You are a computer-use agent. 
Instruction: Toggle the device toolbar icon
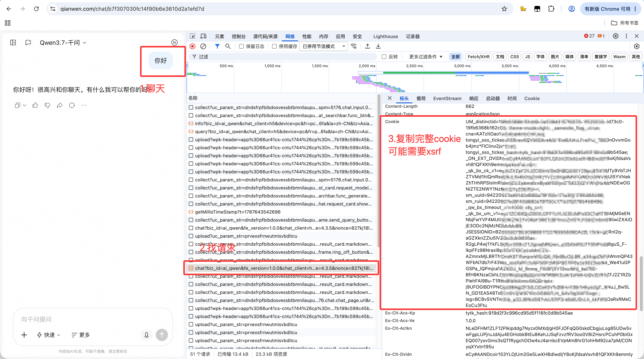203,36
